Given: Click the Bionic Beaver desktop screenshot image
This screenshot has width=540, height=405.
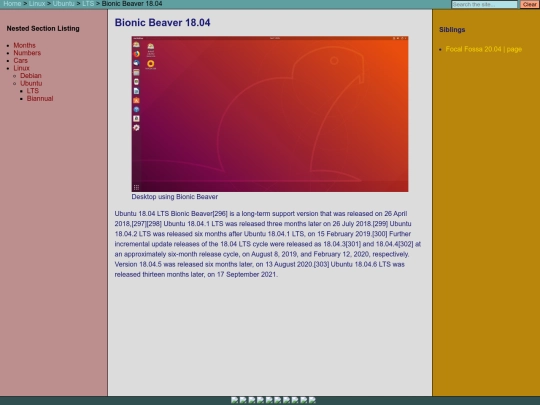Looking at the screenshot, I should point(270,114).
